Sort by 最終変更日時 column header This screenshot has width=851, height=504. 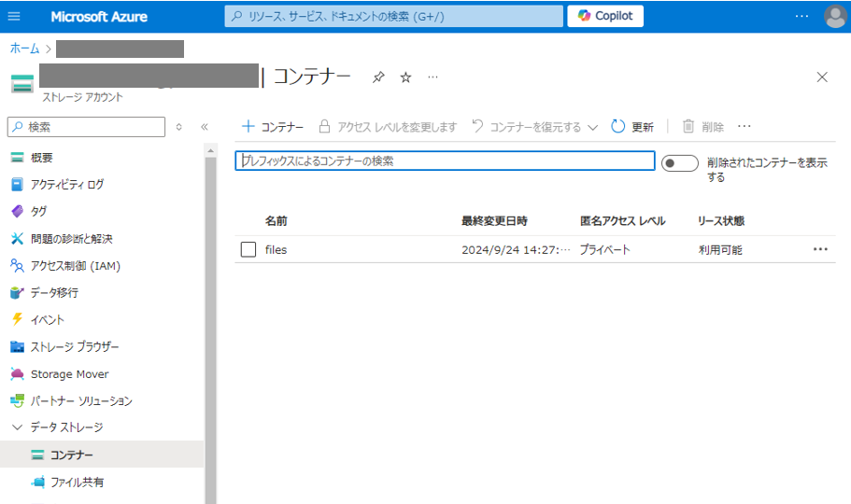click(x=494, y=221)
